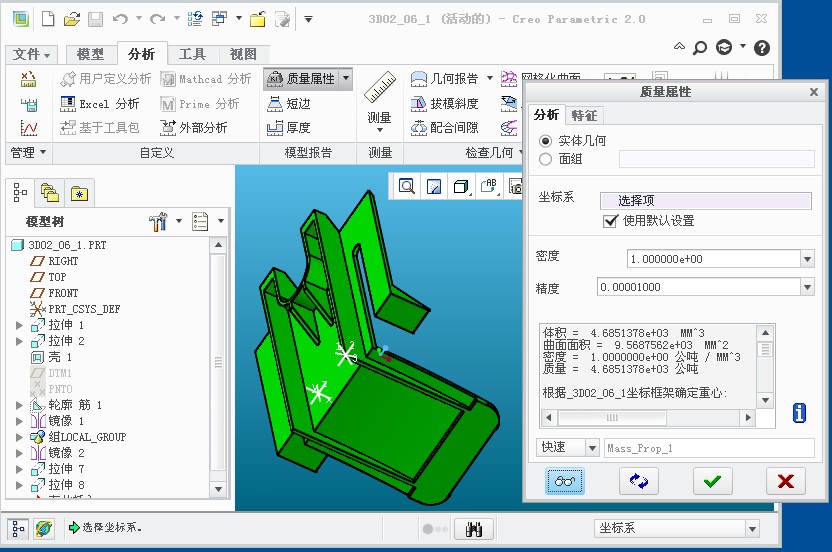Click the Mass_Prop_1 name input field

709,448
